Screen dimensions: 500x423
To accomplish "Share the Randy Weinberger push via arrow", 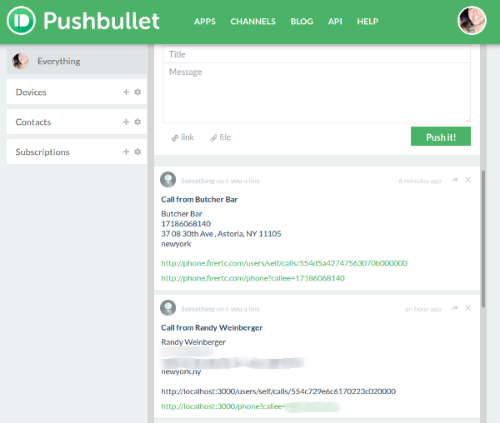I will pos(455,308).
